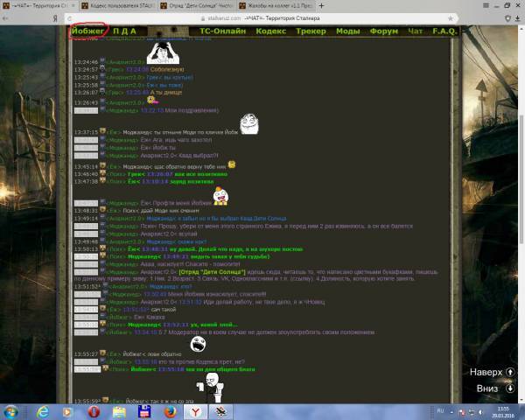This screenshot has height=420, width=525.
Task: Click the Йобжег username in navbar
Action: tap(88, 31)
